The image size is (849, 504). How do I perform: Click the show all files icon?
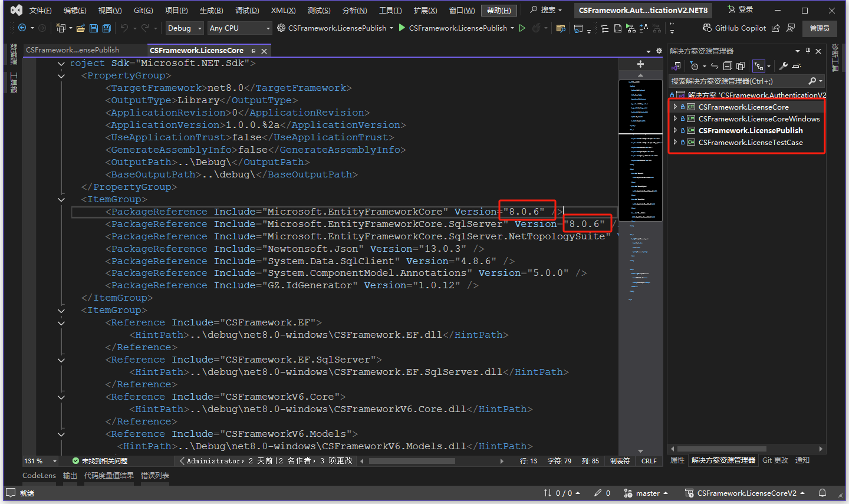(x=741, y=66)
